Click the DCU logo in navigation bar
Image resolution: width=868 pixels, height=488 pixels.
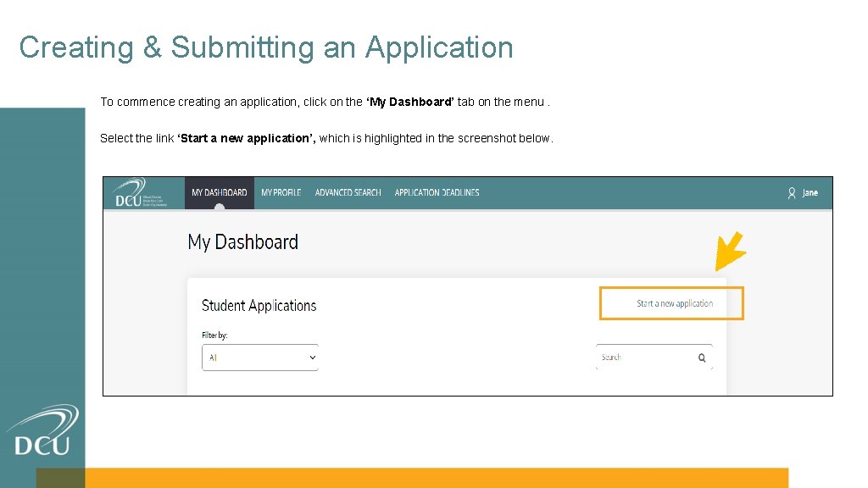138,192
